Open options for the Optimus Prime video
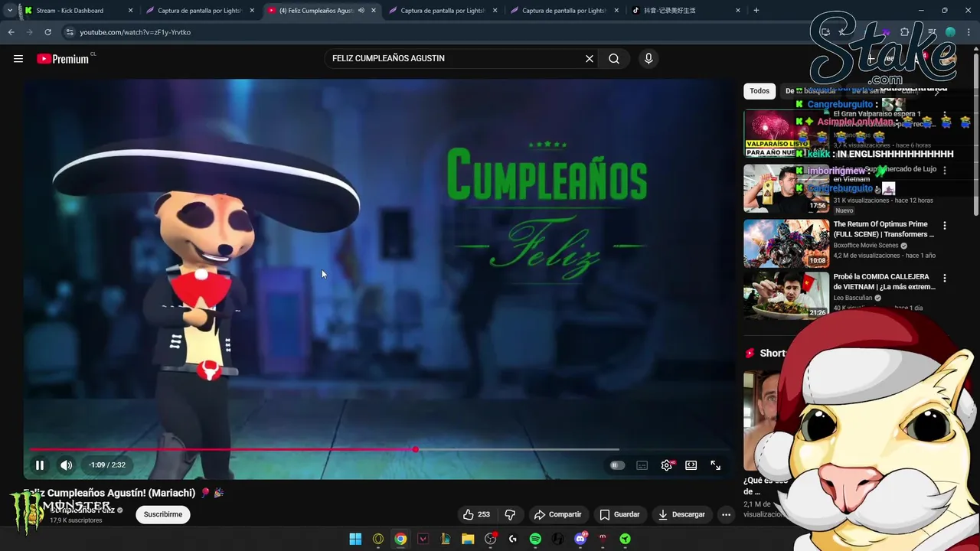The width and height of the screenshot is (980, 551). pyautogui.click(x=945, y=226)
